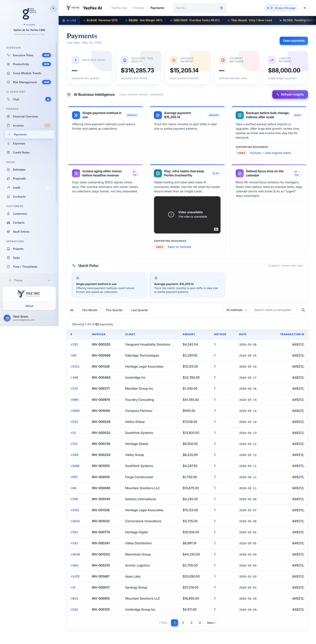This screenshot has width=316, height=644.
Task: Click the Leads trend icon in sidebar
Action: pyautogui.click(x=8, y=188)
